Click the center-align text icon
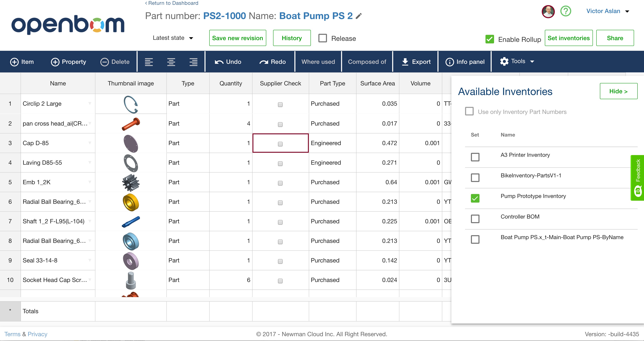 pos(171,62)
